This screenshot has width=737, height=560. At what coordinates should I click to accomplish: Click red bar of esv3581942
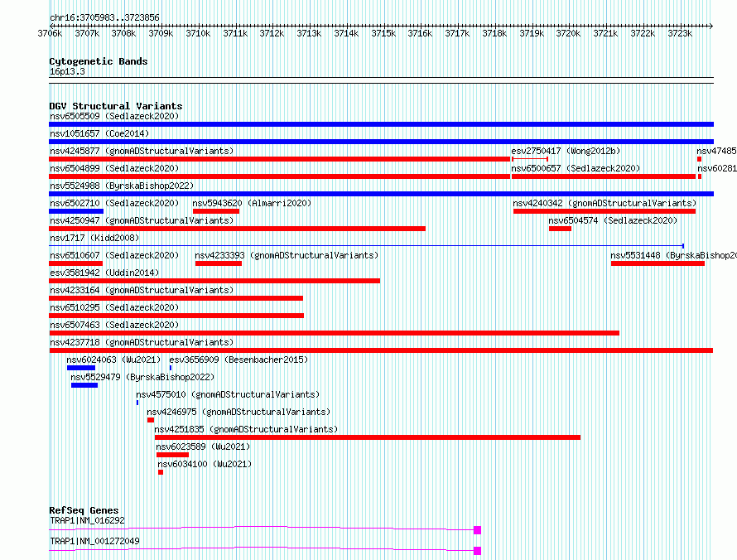pyautogui.click(x=214, y=281)
